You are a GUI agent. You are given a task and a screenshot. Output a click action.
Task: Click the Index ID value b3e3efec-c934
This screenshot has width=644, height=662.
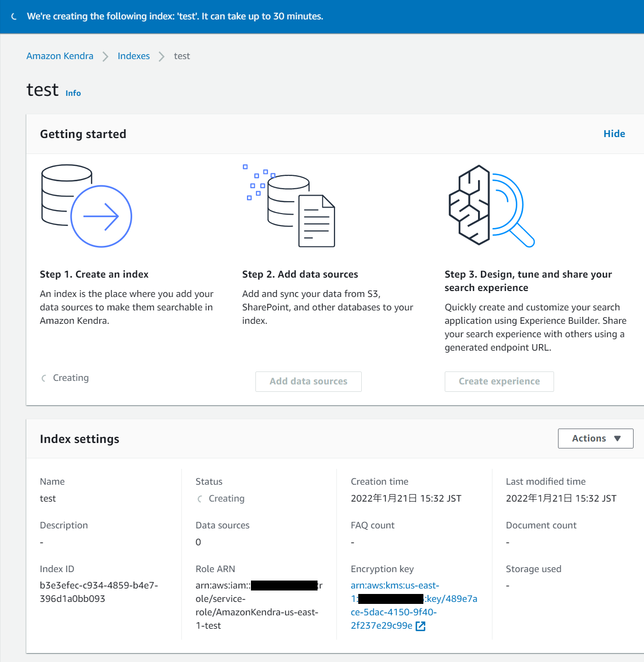click(x=99, y=592)
